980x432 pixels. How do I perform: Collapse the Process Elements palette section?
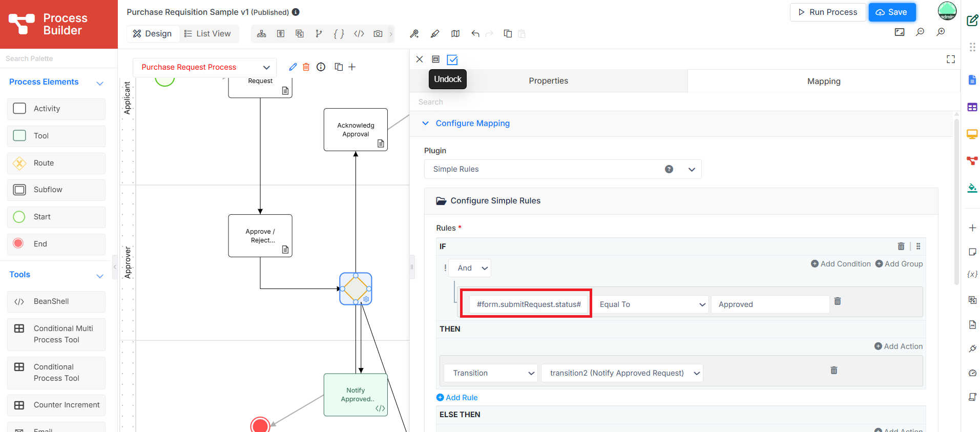point(100,83)
